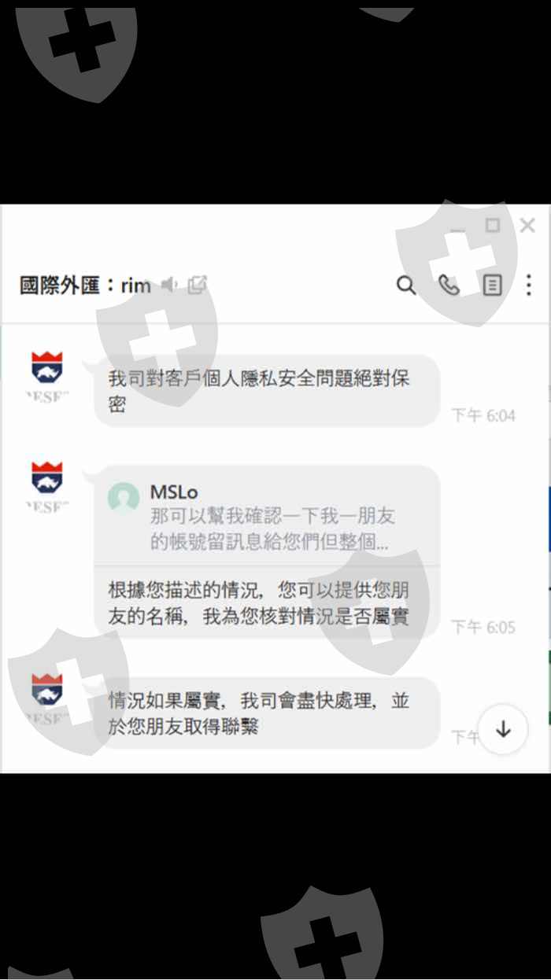
Task: Open the notes icon in chat header
Action: coord(492,285)
